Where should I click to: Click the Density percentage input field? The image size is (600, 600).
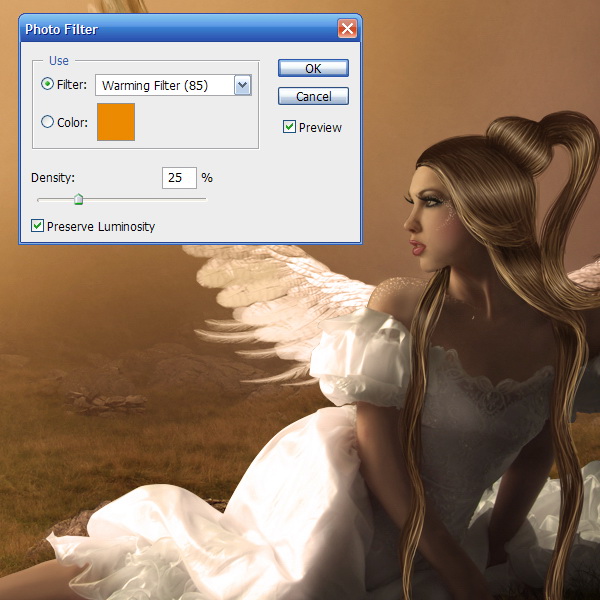click(x=179, y=178)
